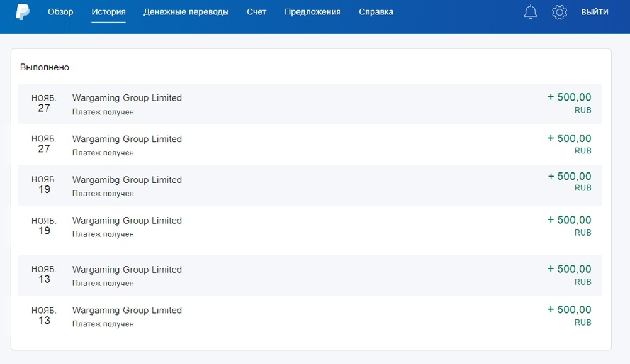Image resolution: width=630 pixels, height=364 pixels.
Task: Open first Nov 13 Wargaming Group Limited transaction
Action: [310, 275]
